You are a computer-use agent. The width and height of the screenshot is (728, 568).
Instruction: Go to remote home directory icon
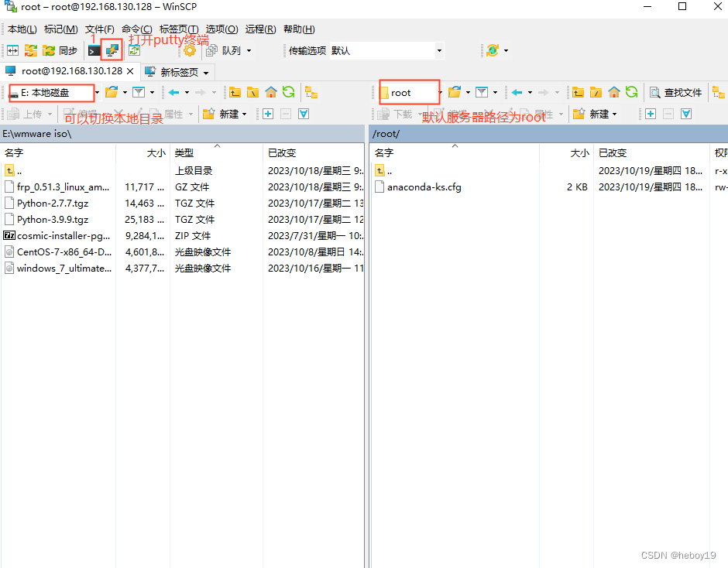click(x=614, y=92)
